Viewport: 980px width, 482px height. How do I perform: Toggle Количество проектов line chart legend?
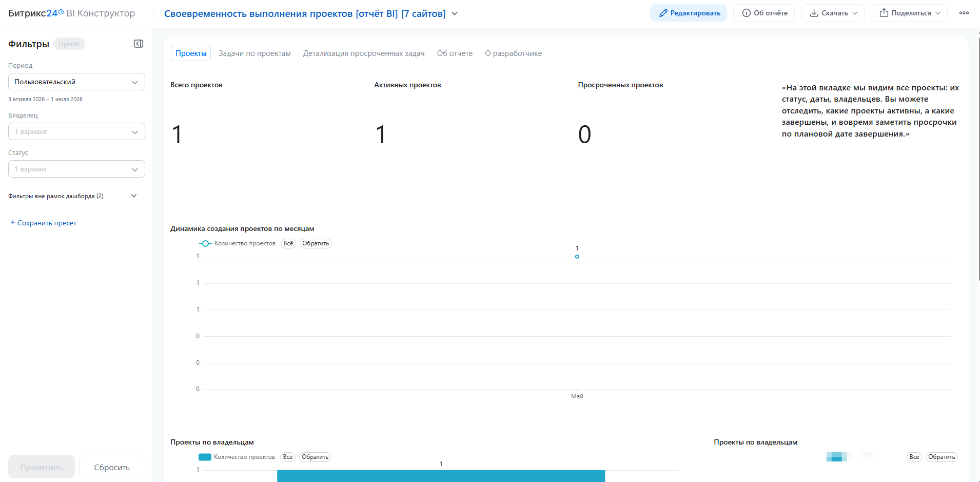(237, 243)
